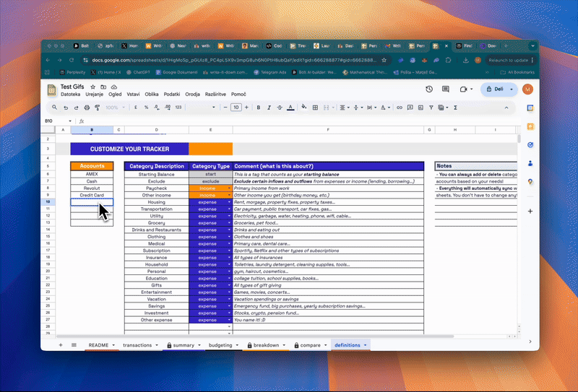Add a new sheet with plus button
578x392 pixels.
(x=60, y=346)
